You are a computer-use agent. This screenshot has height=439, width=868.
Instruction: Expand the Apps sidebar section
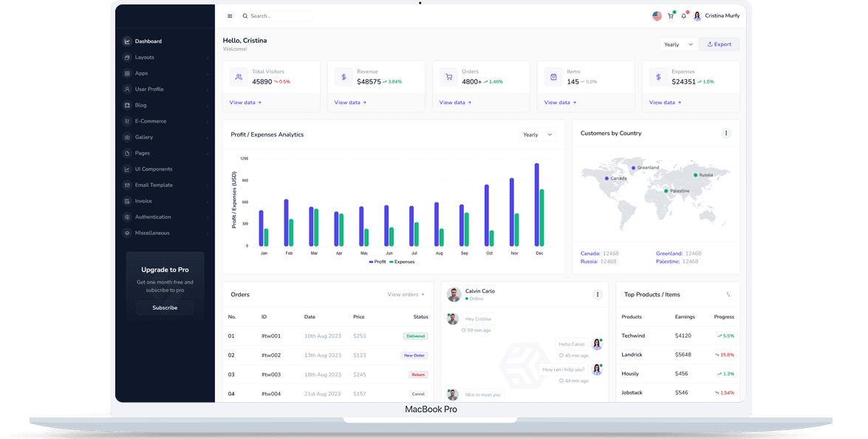pos(142,72)
